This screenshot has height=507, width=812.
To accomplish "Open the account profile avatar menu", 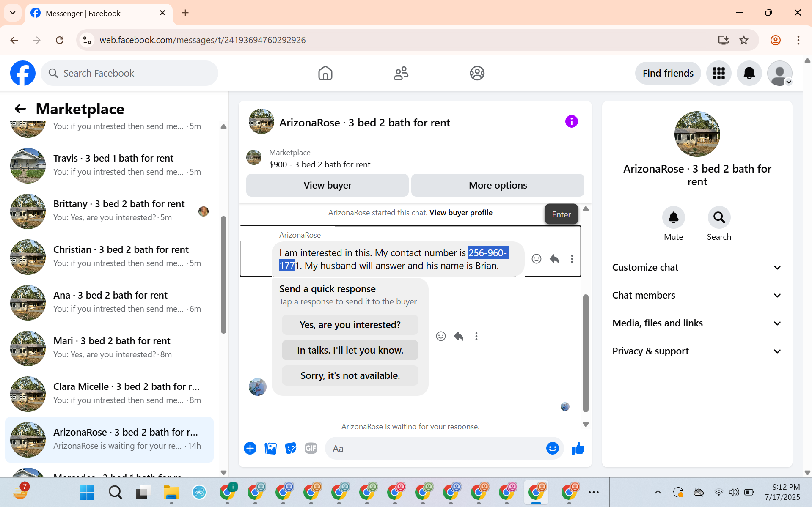I will [779, 73].
